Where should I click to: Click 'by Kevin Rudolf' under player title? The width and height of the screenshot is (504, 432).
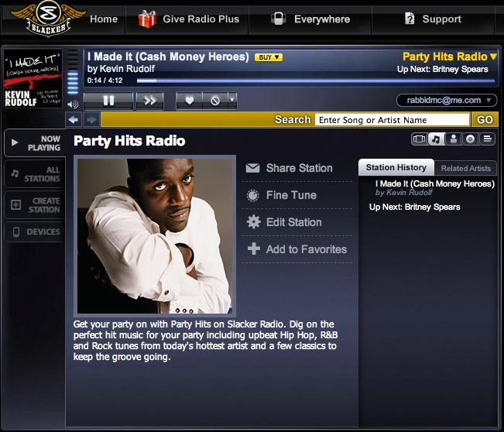tap(121, 69)
